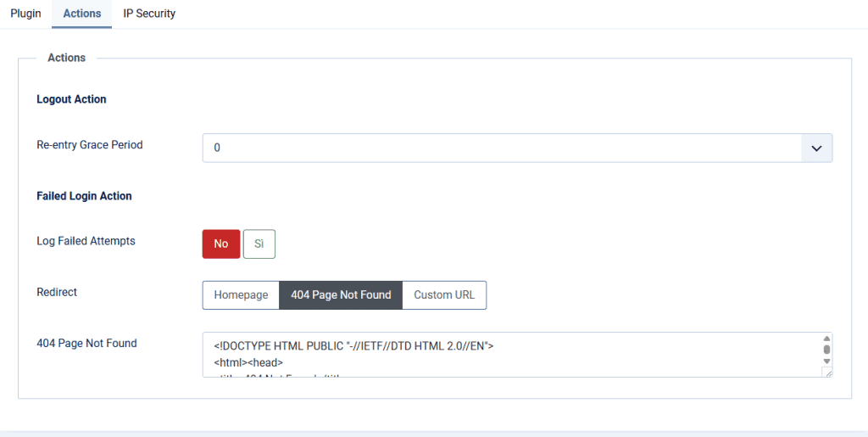Click the textarea resize handle corner
This screenshot has width=868, height=437.
827,372
